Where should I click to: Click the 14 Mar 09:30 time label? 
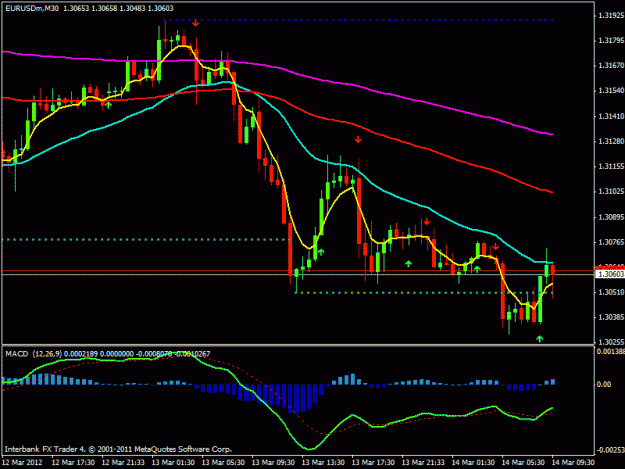pos(573,463)
